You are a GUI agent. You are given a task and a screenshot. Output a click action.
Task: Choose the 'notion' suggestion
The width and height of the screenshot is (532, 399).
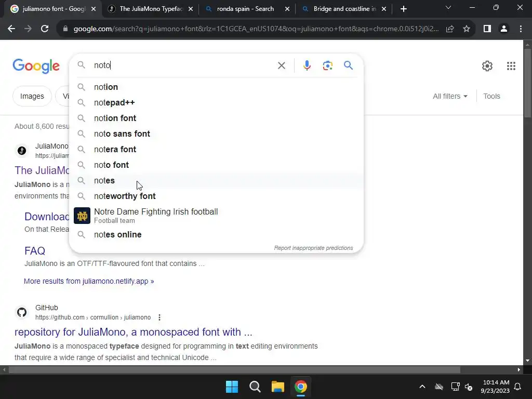coord(217,87)
